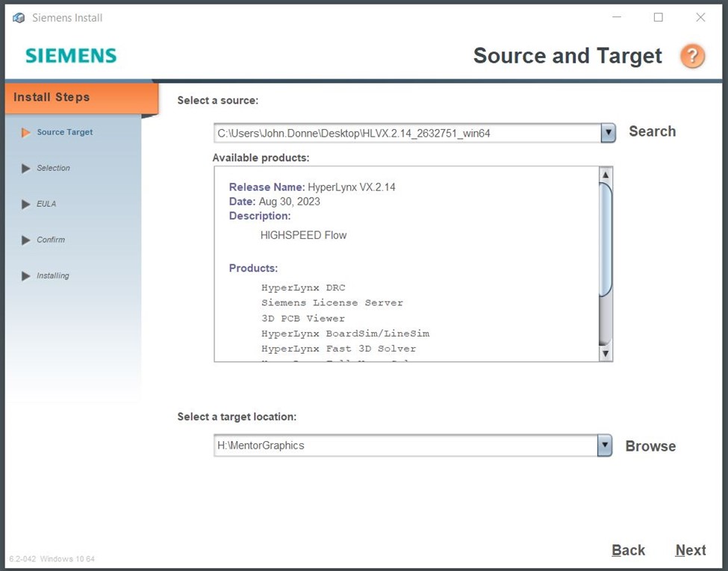Screen dimensions: 728x571
Task: Go to the Selection install step
Action: click(x=54, y=168)
